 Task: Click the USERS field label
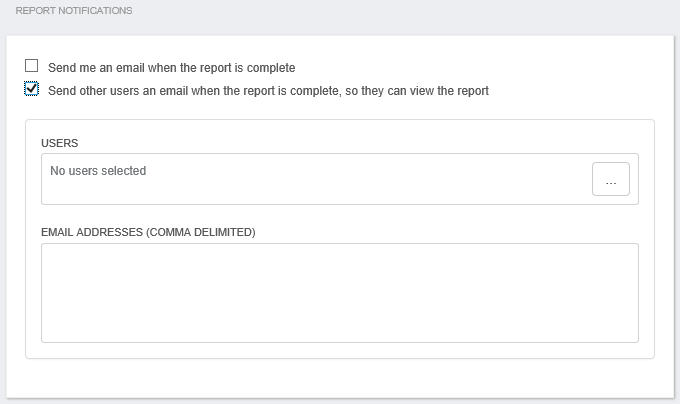click(x=59, y=143)
